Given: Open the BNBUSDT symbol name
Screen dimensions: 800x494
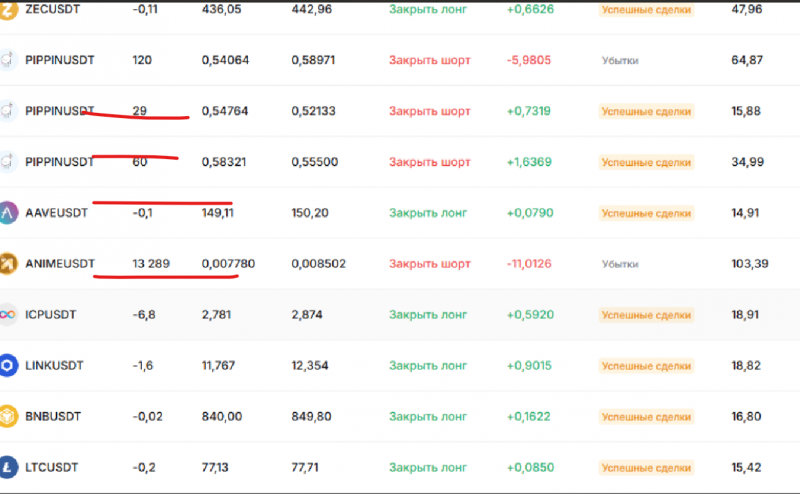Looking at the screenshot, I should pos(56,416).
